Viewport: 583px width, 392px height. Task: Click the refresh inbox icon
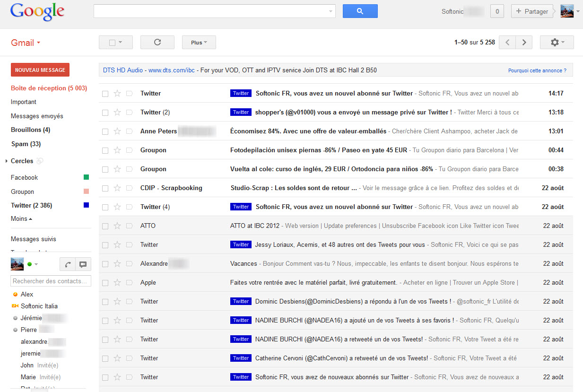coord(157,42)
